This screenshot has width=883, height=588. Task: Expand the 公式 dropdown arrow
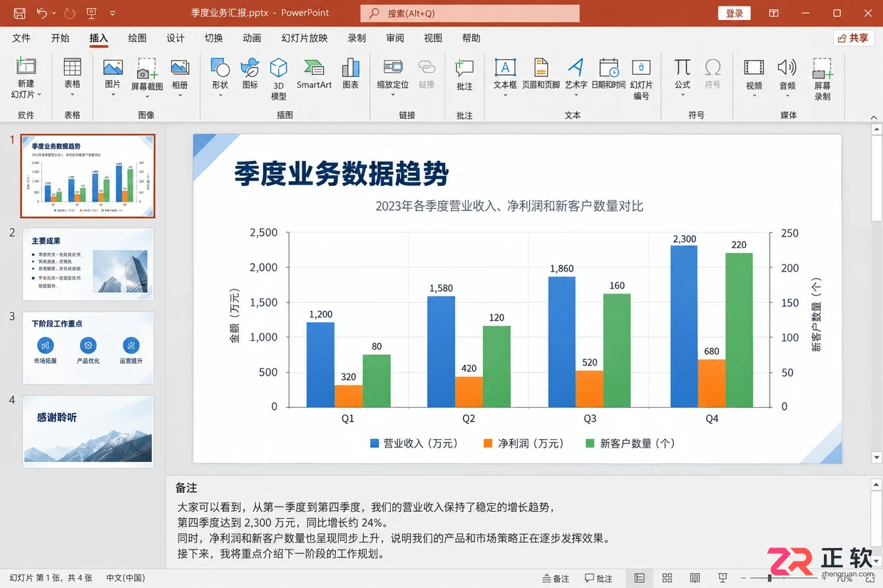click(683, 94)
